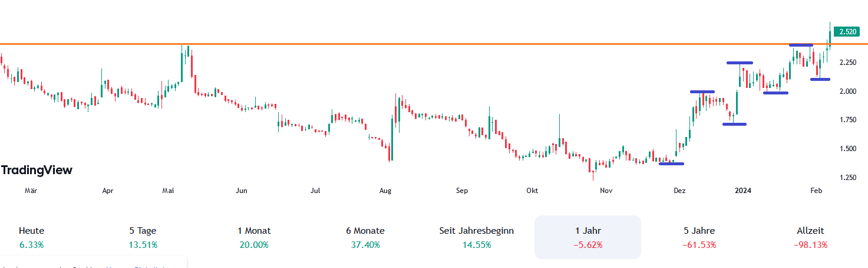Click the TradingView logo
Screen dimensions: 868x268
pyautogui.click(x=37, y=171)
